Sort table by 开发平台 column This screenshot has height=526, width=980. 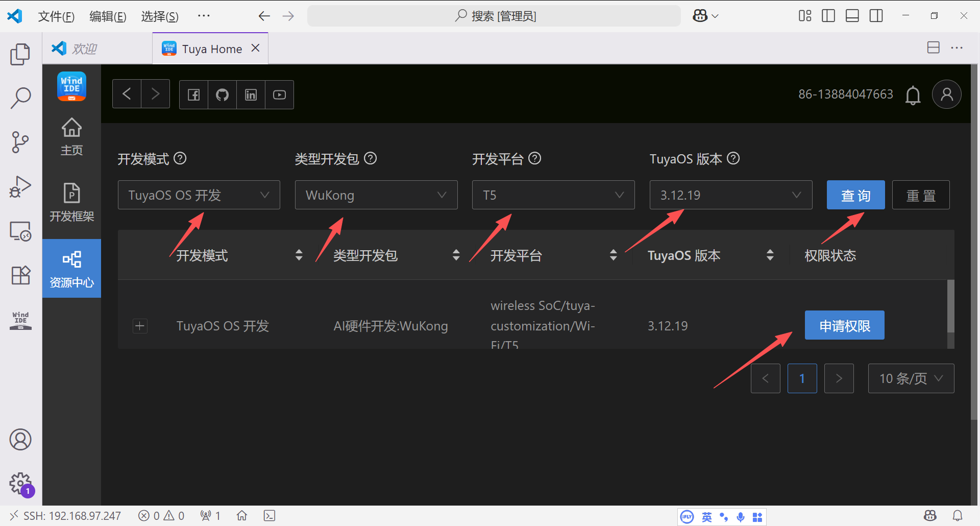[x=614, y=255]
